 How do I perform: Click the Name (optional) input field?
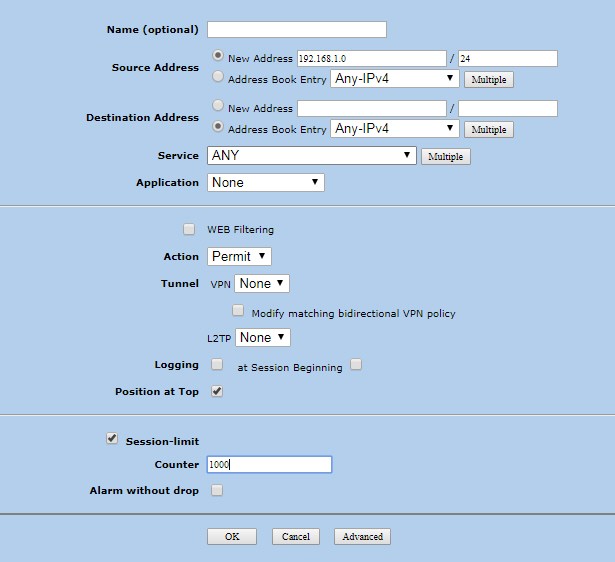[297, 29]
